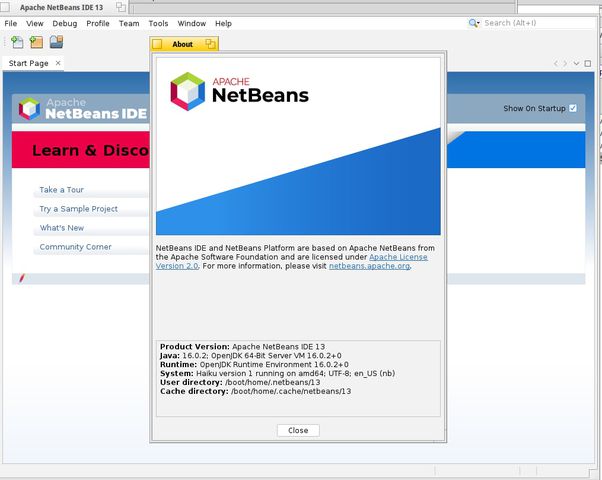602x480 pixels.
Task: Close the Start Page tab with its X
Action: pyautogui.click(x=58, y=63)
